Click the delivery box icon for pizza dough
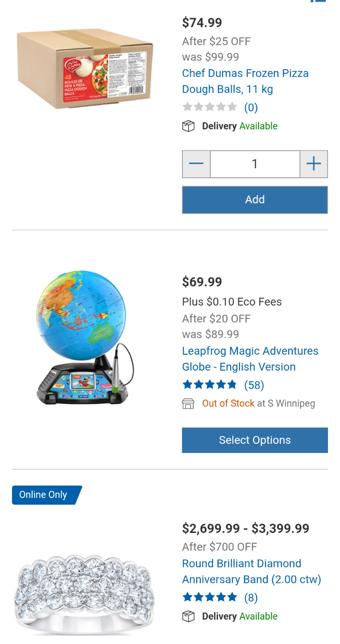The height and width of the screenshot is (644, 340). [x=189, y=126]
